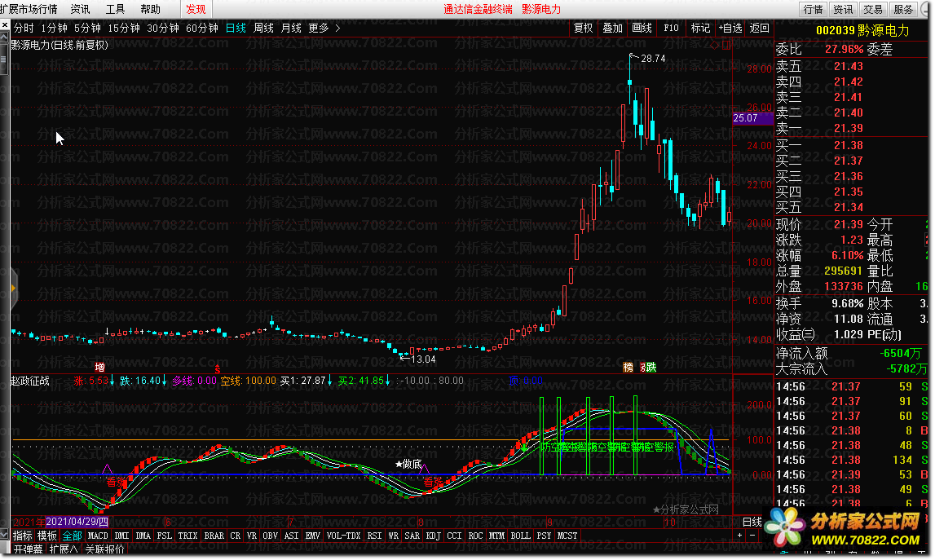Click the 指标 tab at bottom
The width and height of the screenshot is (935, 560).
coord(23,536)
